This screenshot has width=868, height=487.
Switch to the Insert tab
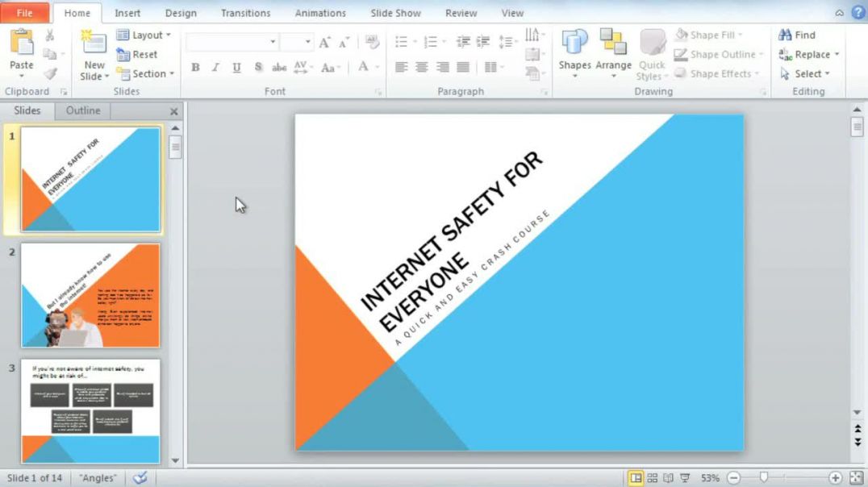pos(127,13)
